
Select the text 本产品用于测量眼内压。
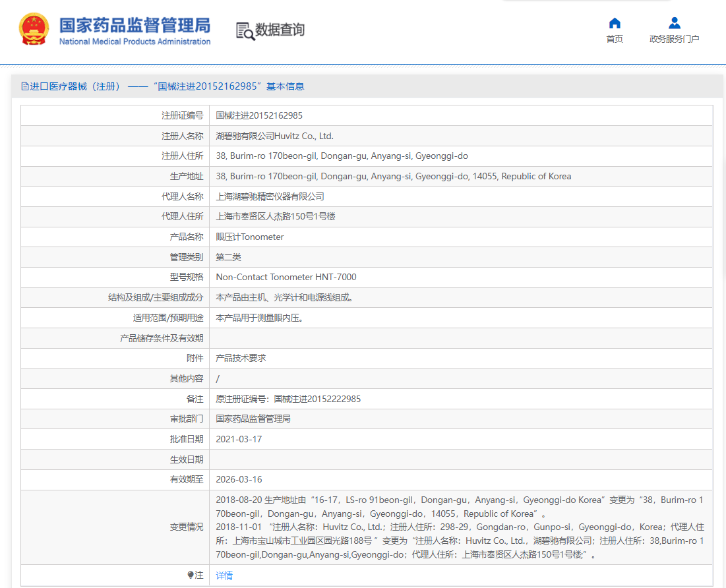260,318
